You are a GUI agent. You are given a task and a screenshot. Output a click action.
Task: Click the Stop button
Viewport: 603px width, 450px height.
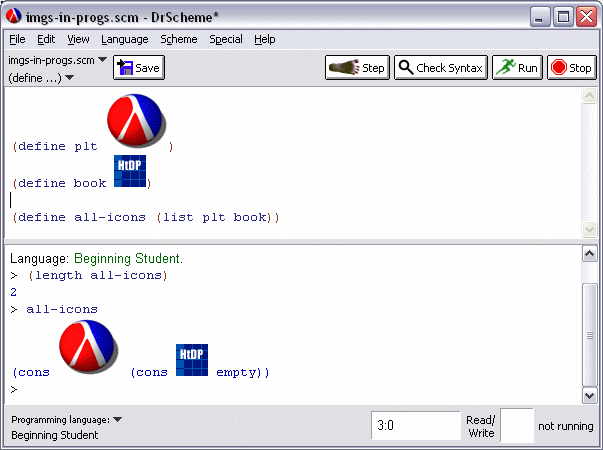click(572, 68)
